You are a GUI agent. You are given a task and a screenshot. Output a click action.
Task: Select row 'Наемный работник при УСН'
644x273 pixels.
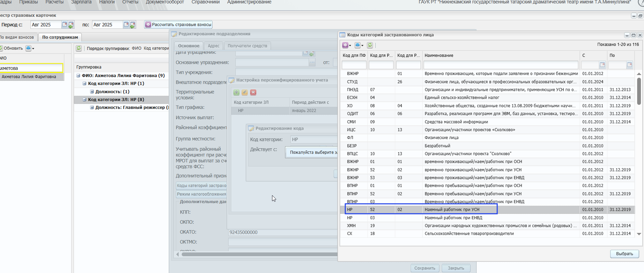(487, 210)
